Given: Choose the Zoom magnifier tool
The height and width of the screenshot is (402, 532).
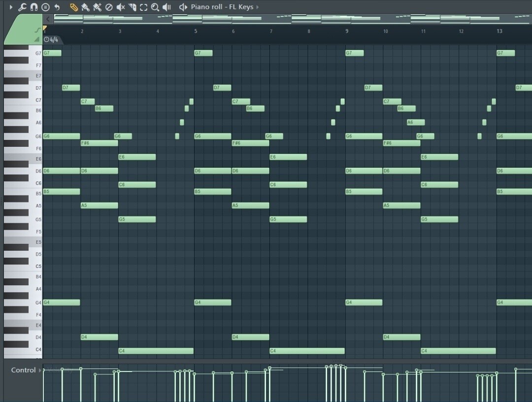Looking at the screenshot, I should pos(155,7).
